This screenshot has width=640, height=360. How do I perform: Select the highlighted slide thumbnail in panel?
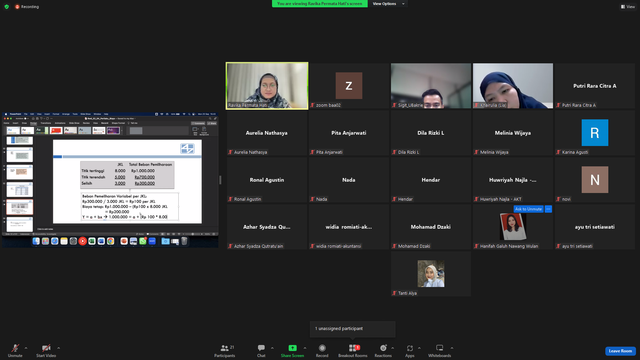(x=20, y=207)
